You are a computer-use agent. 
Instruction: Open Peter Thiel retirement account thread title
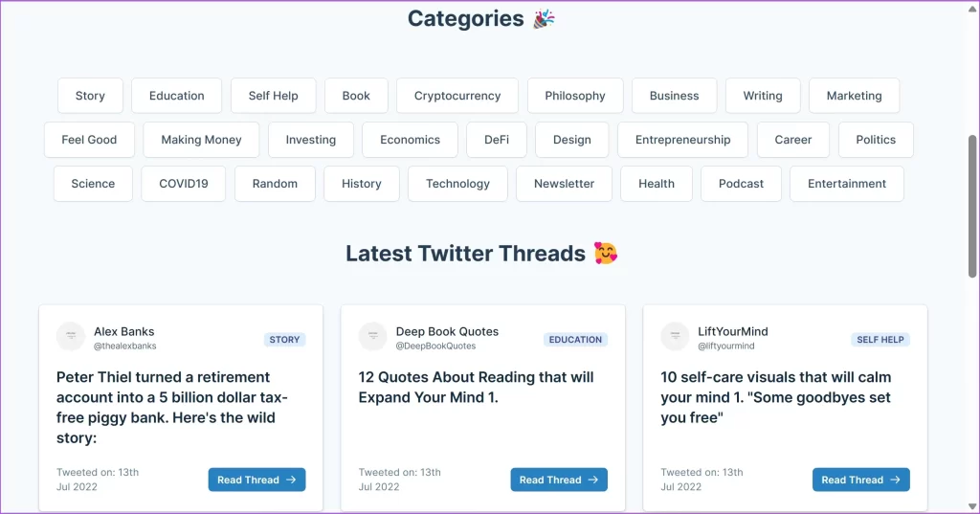point(172,408)
